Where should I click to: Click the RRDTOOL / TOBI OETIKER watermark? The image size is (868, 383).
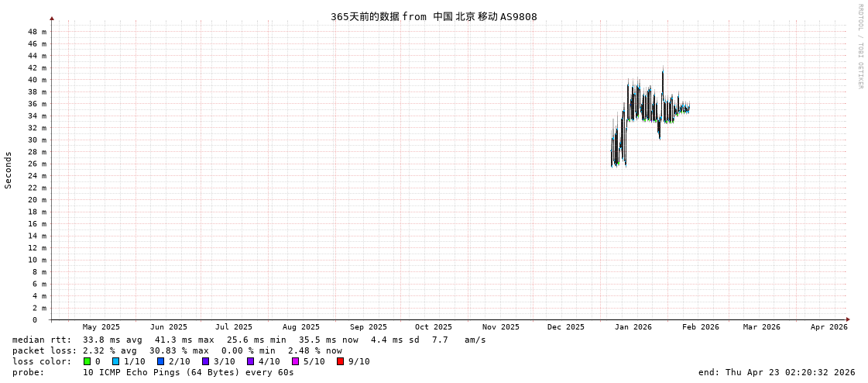point(860,47)
